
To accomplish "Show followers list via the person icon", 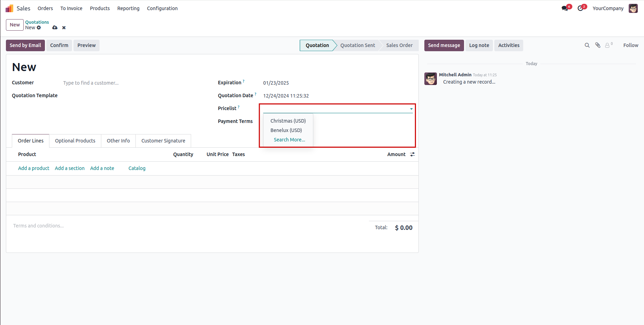I will pos(607,45).
